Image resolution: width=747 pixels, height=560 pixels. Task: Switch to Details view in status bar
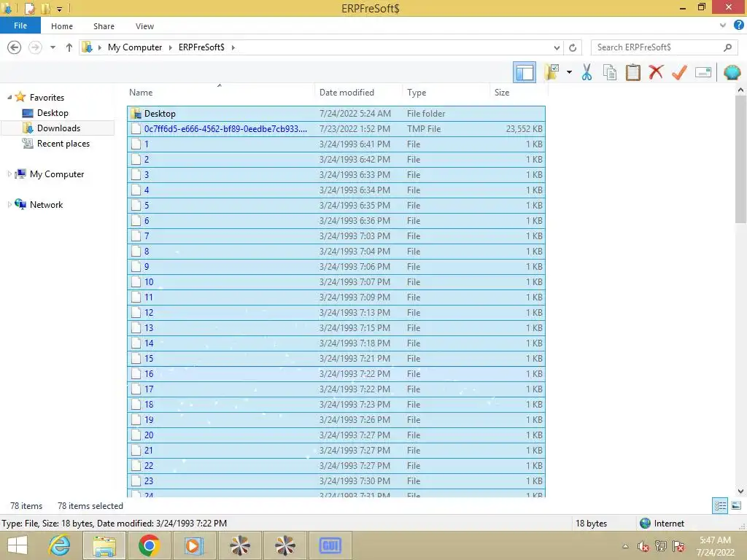tap(720, 506)
